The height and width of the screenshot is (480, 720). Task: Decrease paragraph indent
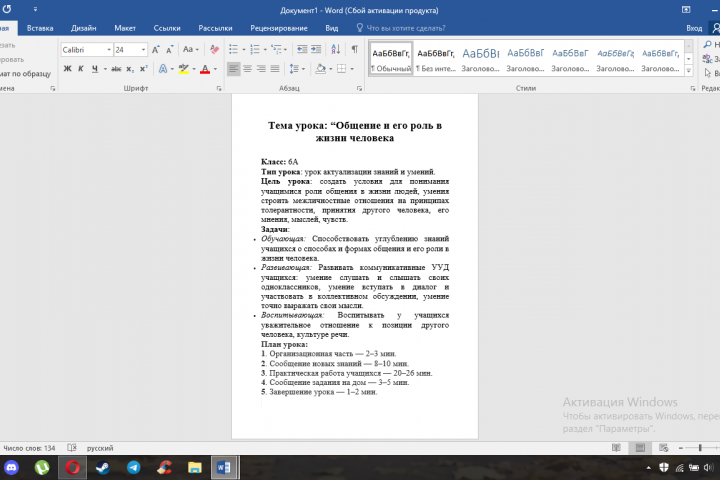[302, 50]
